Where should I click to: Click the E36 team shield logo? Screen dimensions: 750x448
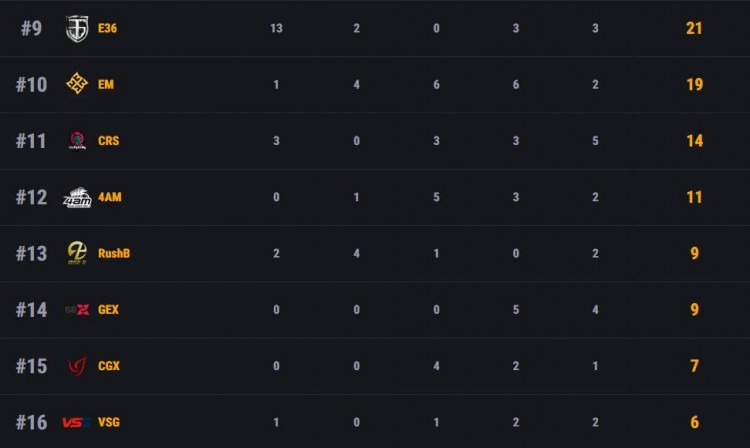(77, 29)
